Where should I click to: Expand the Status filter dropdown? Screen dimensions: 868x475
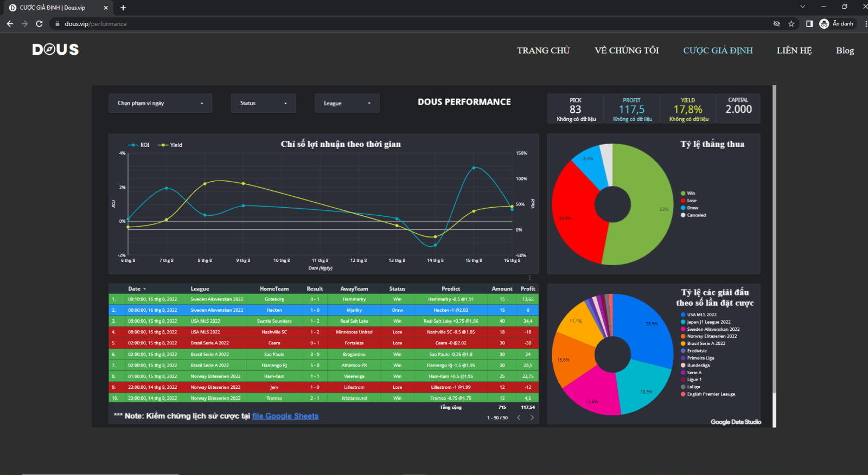click(x=263, y=103)
